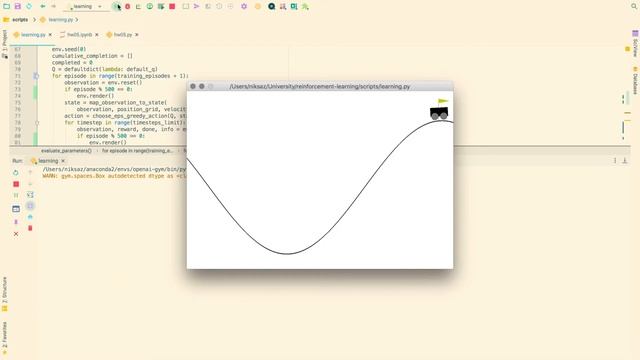The width and height of the screenshot is (640, 360).
Task: Click the 'WARN: gym.spaces.Box' console output line
Action: 114,176
